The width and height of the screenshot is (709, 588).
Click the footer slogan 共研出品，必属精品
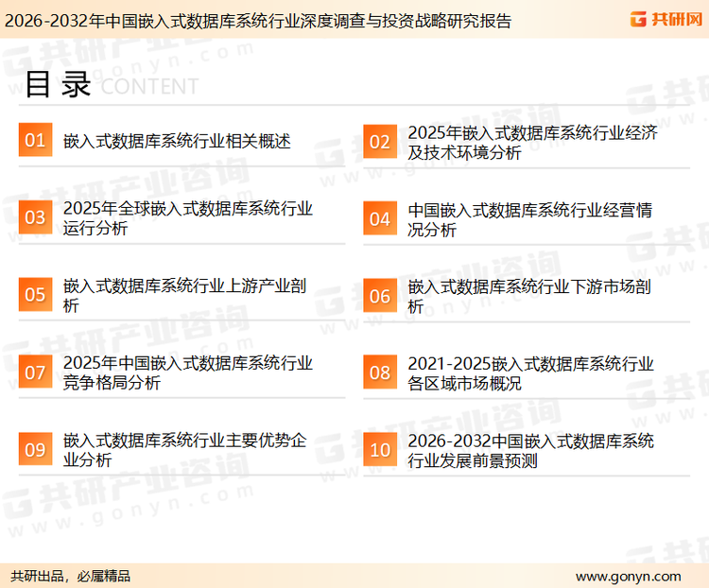tap(71, 577)
